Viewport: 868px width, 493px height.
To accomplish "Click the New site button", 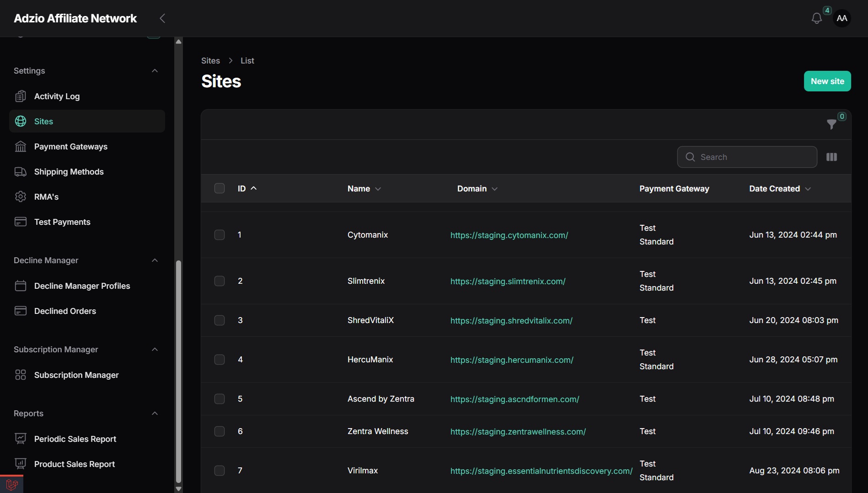I will coord(827,81).
